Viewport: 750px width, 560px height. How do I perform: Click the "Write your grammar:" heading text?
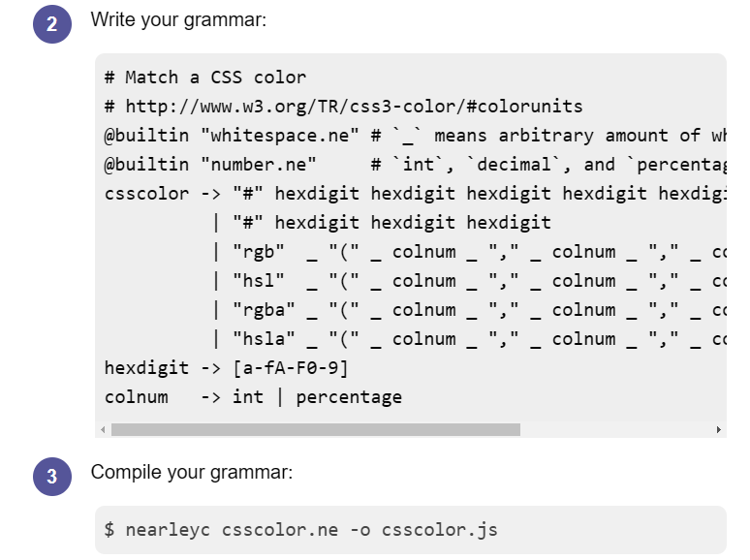click(178, 20)
